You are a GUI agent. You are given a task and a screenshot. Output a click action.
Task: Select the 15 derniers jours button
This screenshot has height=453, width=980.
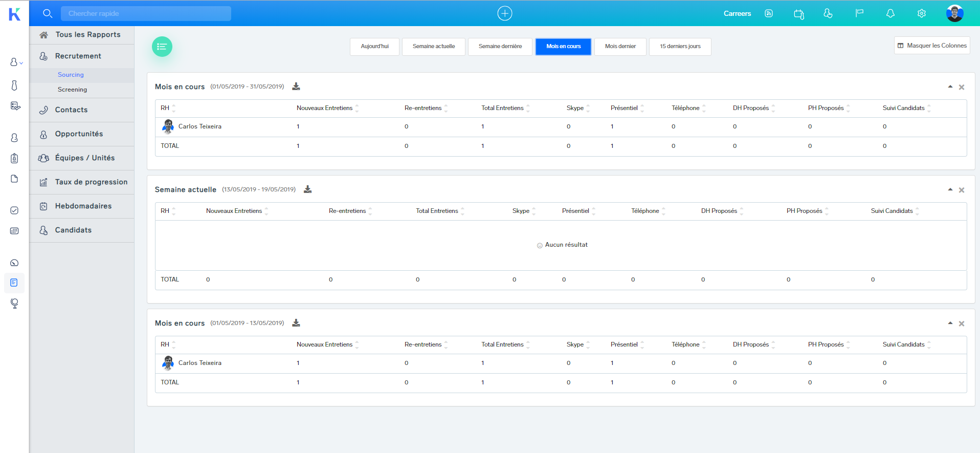[x=680, y=47]
